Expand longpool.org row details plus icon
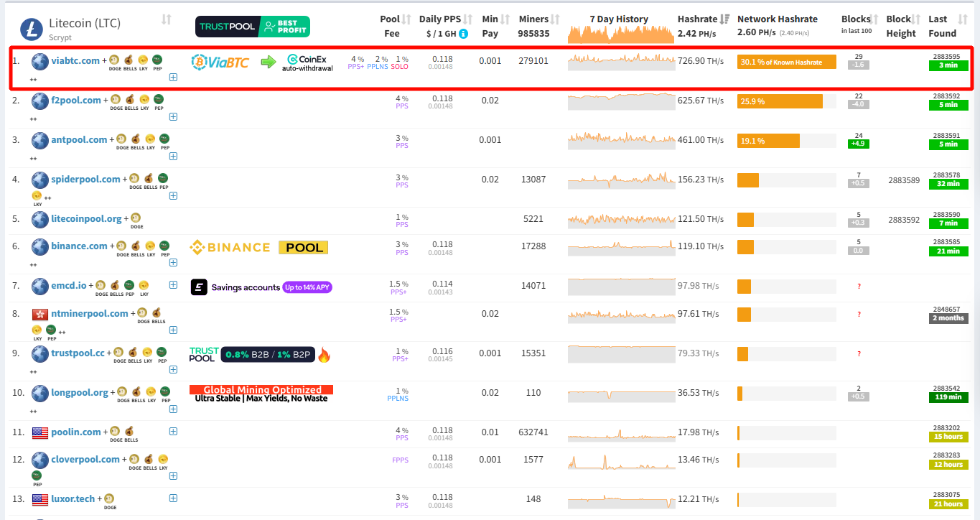Viewport: 980px width, 520px height. tap(173, 409)
